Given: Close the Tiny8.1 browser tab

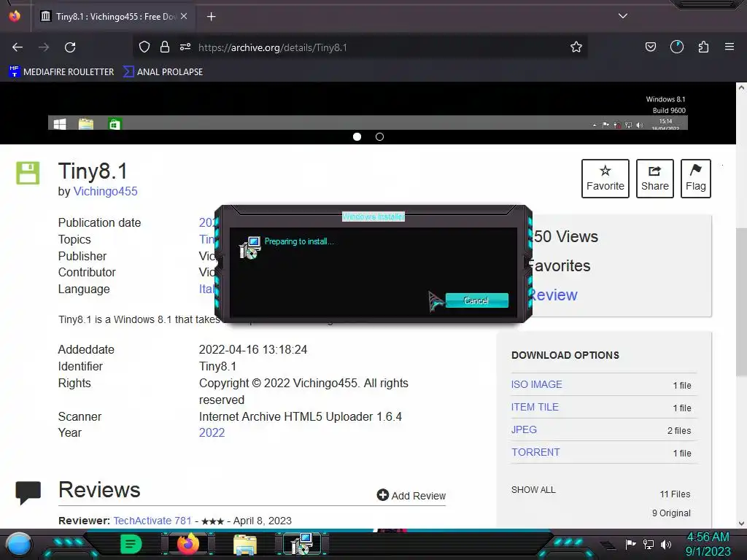Looking at the screenshot, I should (184, 16).
